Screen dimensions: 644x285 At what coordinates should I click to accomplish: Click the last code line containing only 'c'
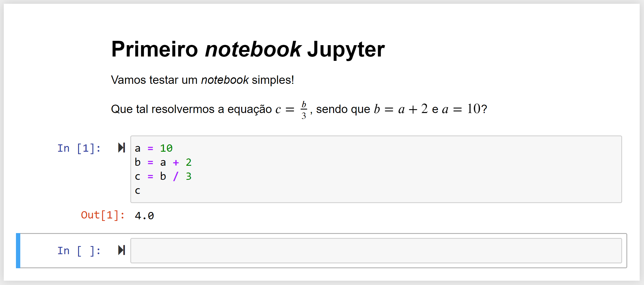coord(138,191)
